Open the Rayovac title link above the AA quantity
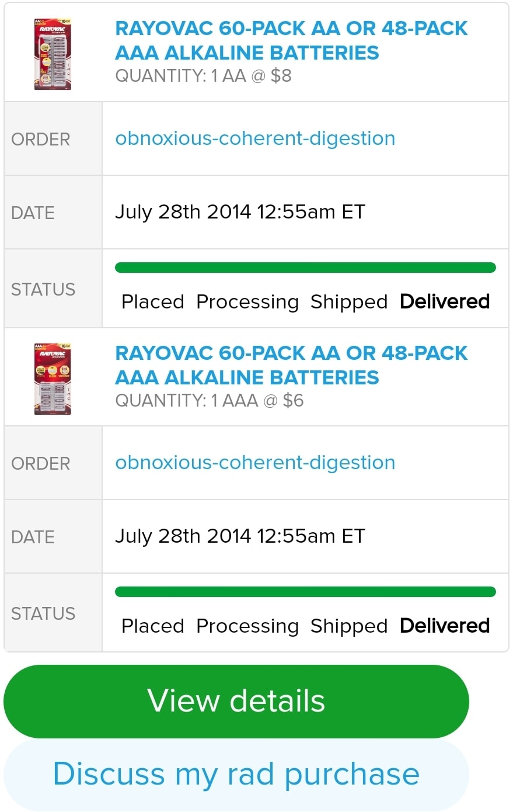This screenshot has width=513, height=812. click(x=291, y=40)
